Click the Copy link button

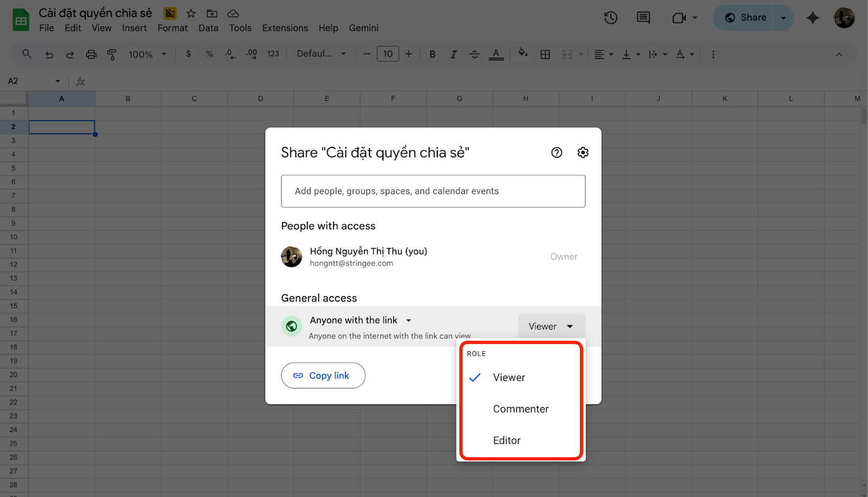(x=323, y=376)
